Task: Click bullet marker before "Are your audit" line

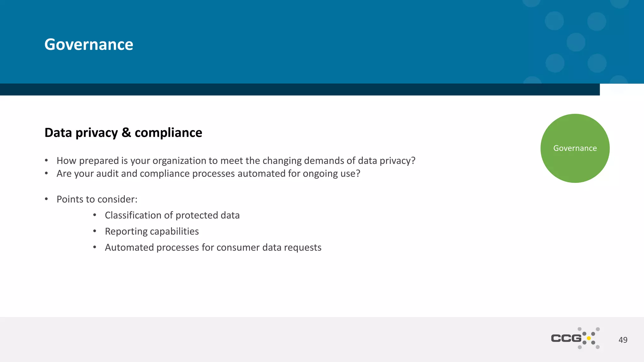Action: point(46,173)
